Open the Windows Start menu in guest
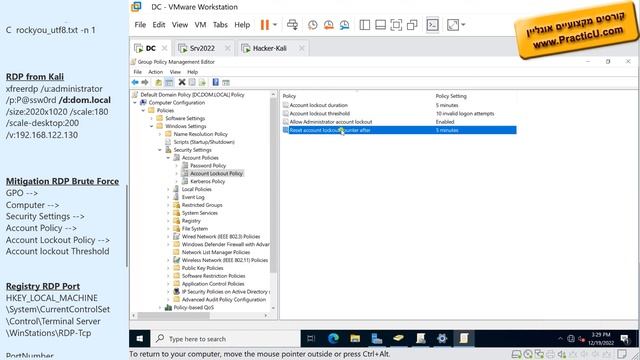This screenshot has width=640, height=360. [140, 339]
